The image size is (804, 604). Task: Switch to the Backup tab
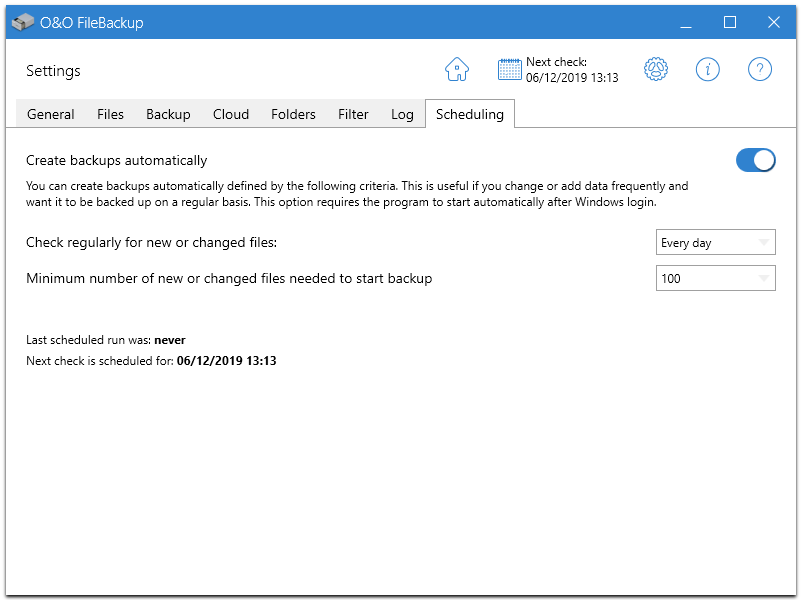(168, 114)
